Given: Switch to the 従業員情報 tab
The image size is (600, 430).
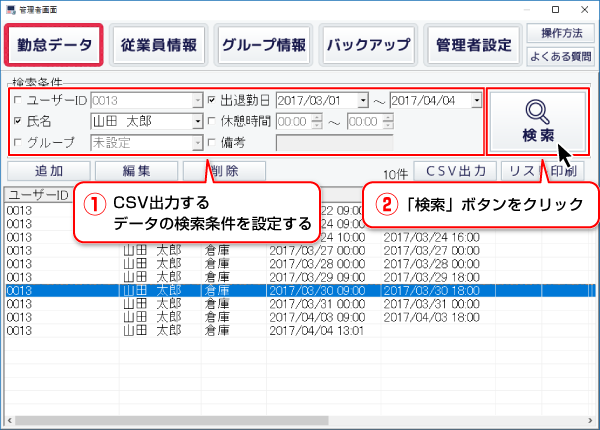Looking at the screenshot, I should coord(158,45).
